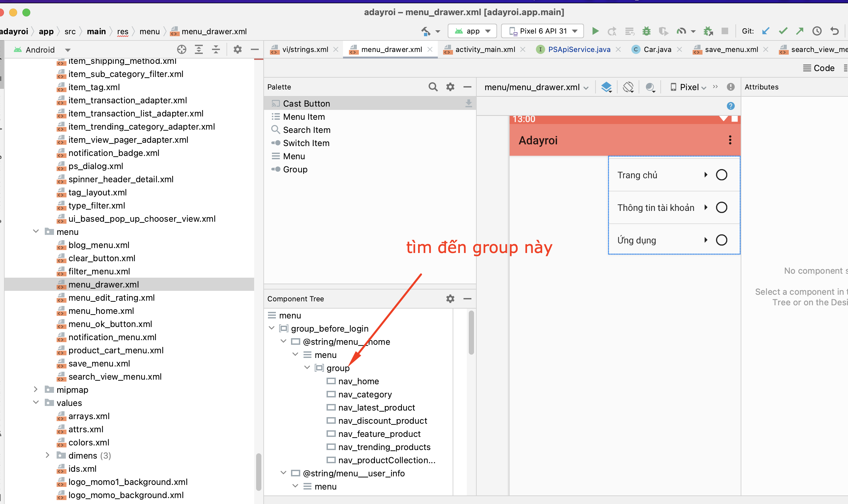Viewport: 848px width, 504px height.
Task: Switch to the vi/strings.xml tab
Action: click(x=305, y=50)
